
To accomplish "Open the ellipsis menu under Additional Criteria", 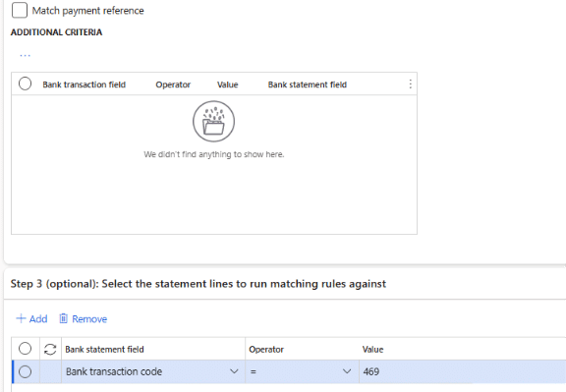I will pos(25,55).
